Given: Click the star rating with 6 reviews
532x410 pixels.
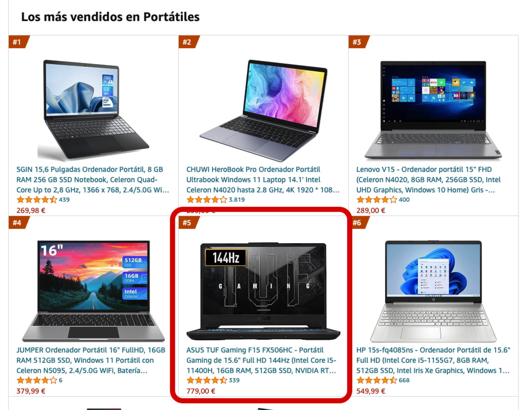Looking at the screenshot, I should click(x=40, y=380).
